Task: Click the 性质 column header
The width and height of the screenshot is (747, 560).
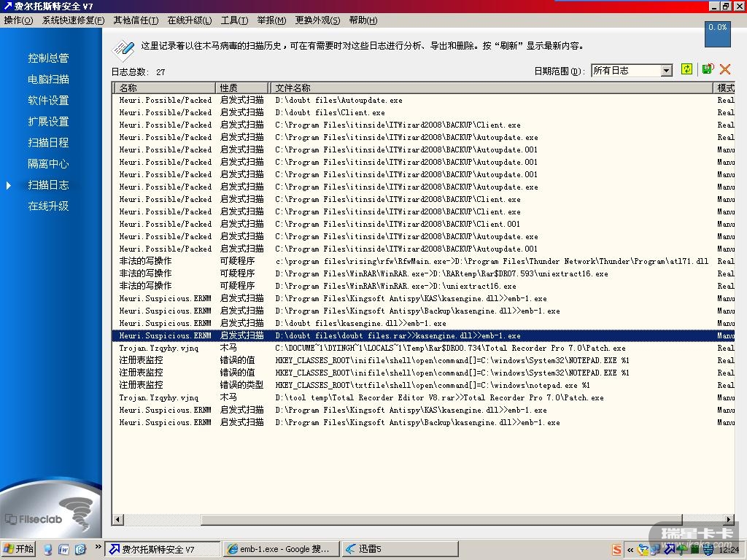Action: tap(241, 87)
